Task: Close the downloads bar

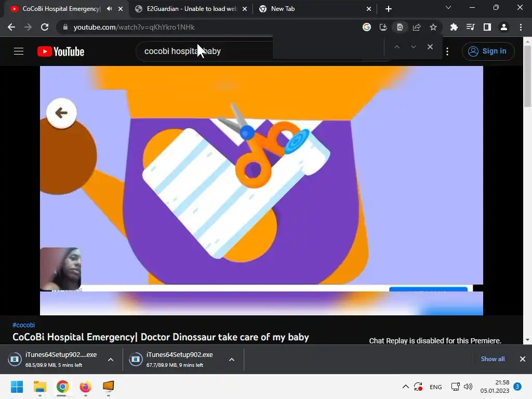Action: [523, 359]
